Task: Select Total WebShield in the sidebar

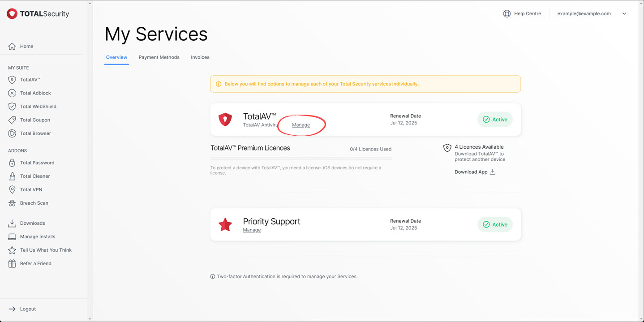Action: pyautogui.click(x=38, y=107)
